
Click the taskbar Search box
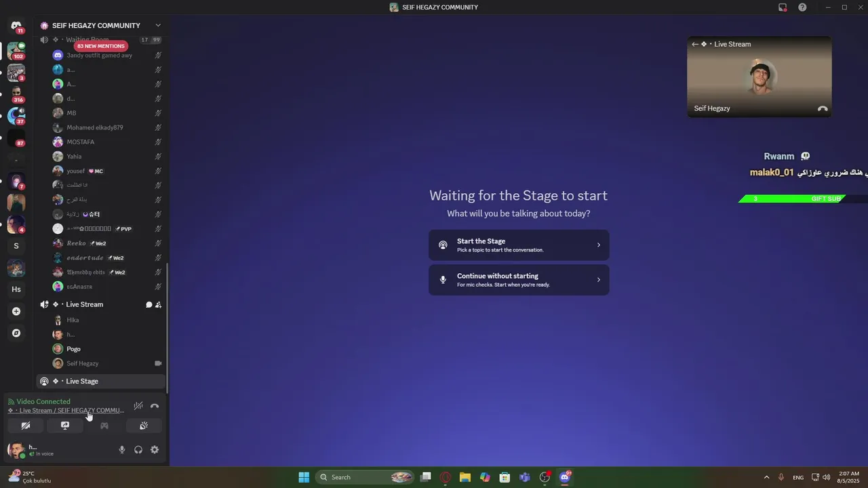tap(365, 477)
